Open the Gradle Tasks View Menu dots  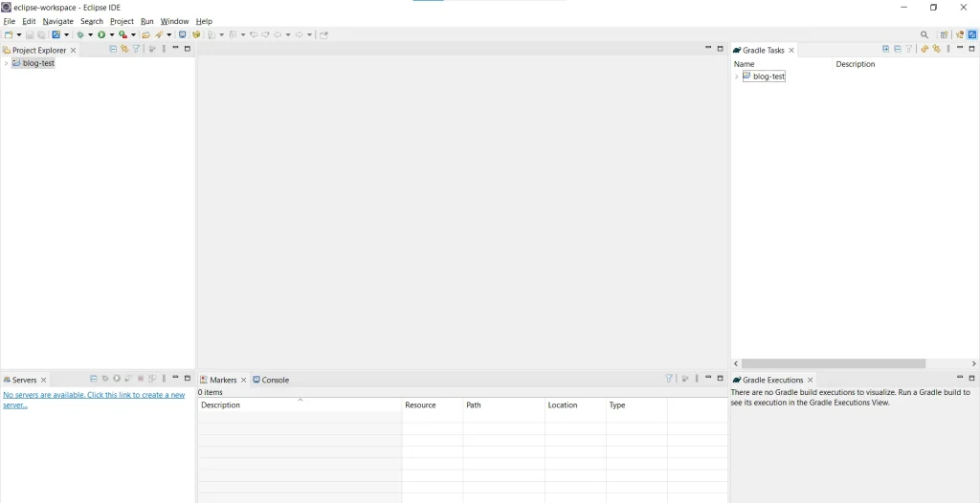[948, 49]
